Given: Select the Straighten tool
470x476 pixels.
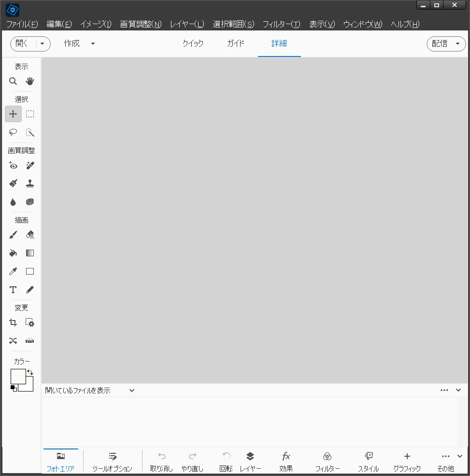Looking at the screenshot, I should click(30, 341).
